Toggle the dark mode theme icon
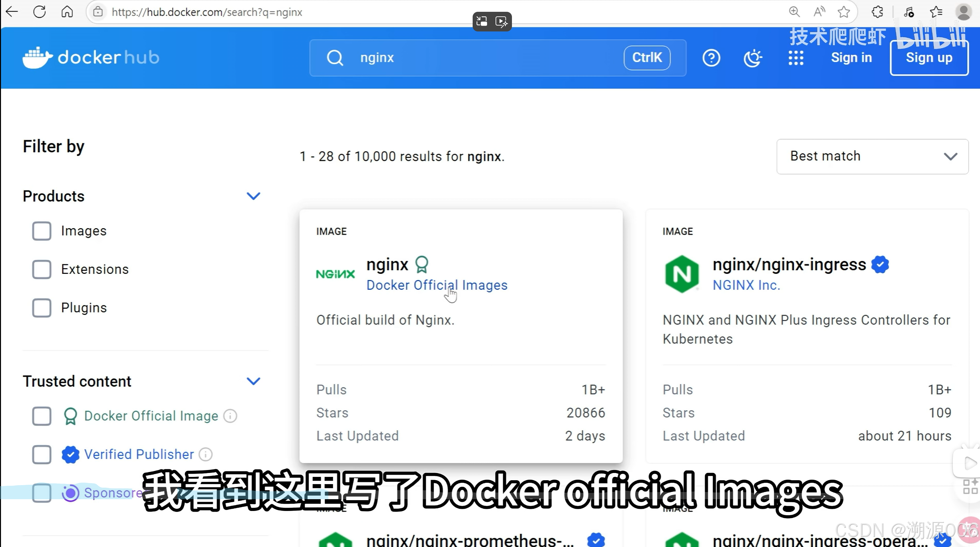Viewport: 980px width, 547px height. tap(752, 58)
